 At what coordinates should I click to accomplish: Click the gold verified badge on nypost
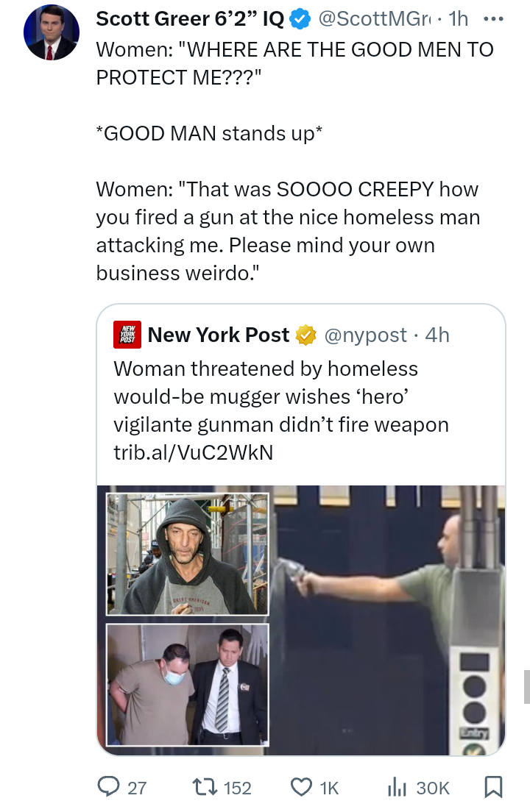pyautogui.click(x=305, y=335)
